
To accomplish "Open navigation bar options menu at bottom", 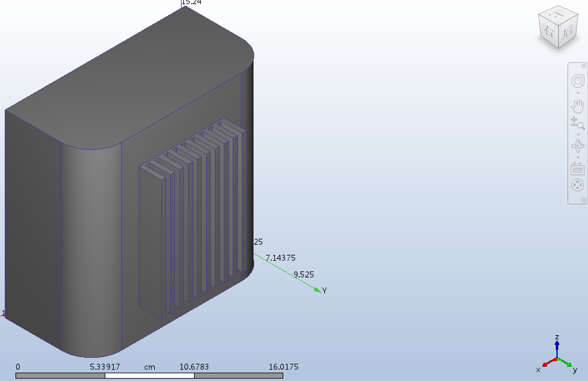I will [x=583, y=200].
